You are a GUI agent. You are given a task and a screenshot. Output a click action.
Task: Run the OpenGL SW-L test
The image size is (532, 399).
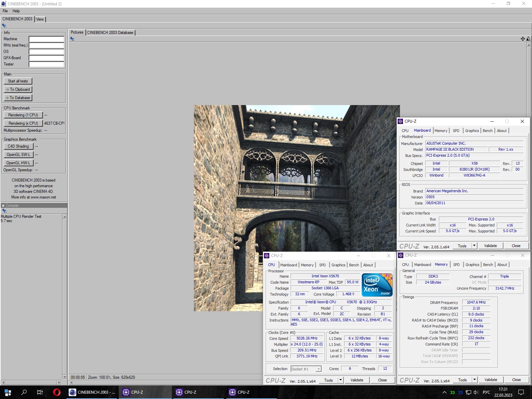coord(18,155)
